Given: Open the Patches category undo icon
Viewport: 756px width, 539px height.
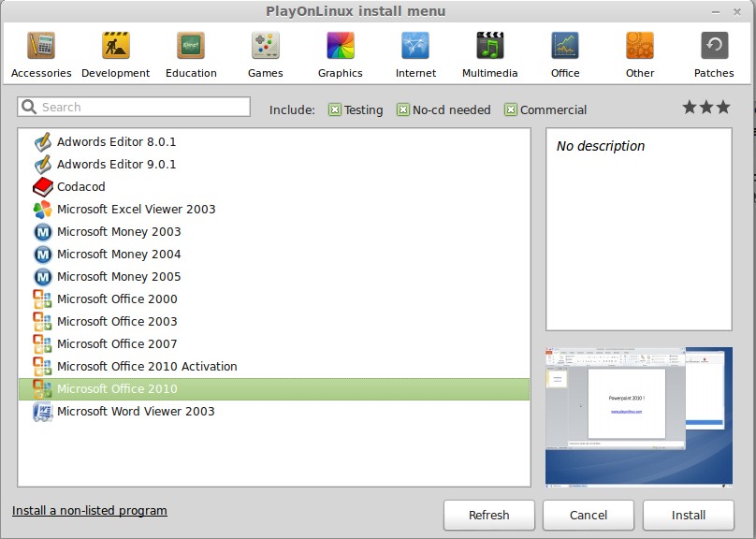Looking at the screenshot, I should (714, 45).
